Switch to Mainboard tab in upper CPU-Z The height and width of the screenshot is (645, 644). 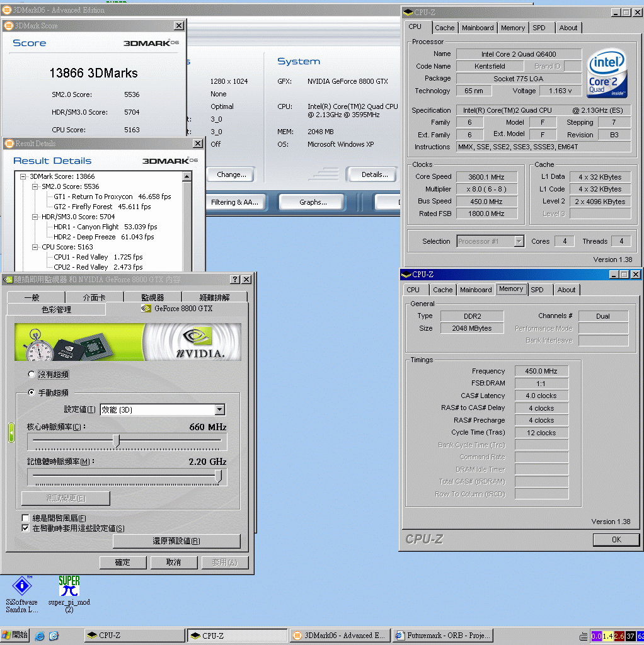tap(478, 28)
